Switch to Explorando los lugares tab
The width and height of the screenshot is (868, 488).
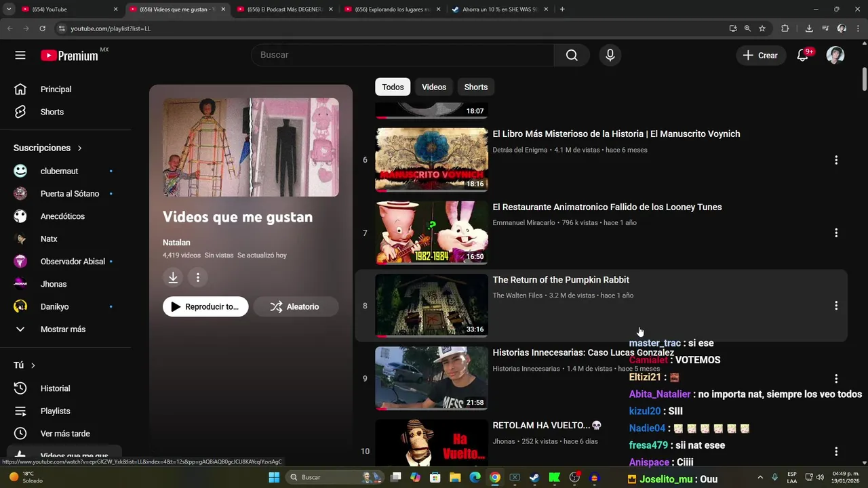pyautogui.click(x=392, y=9)
